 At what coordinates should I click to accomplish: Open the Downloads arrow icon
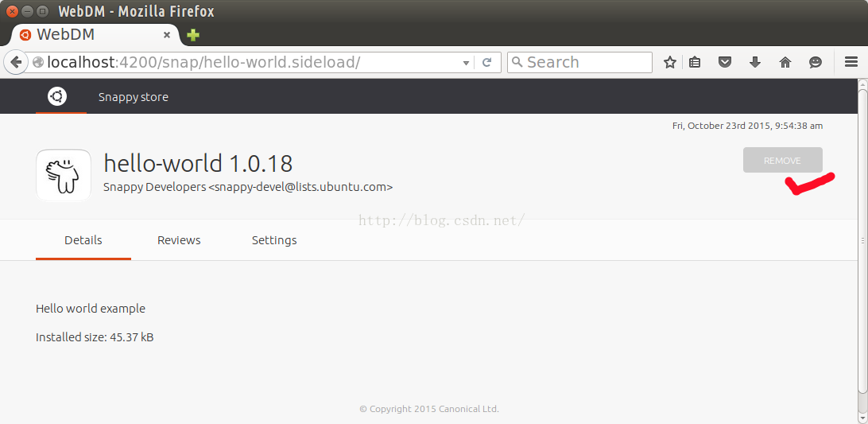[x=755, y=62]
